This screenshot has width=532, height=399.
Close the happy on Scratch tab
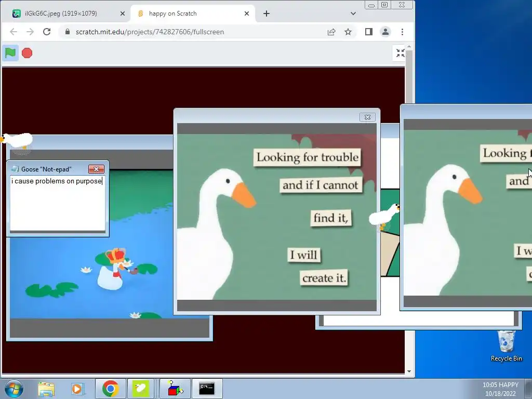pos(247,14)
